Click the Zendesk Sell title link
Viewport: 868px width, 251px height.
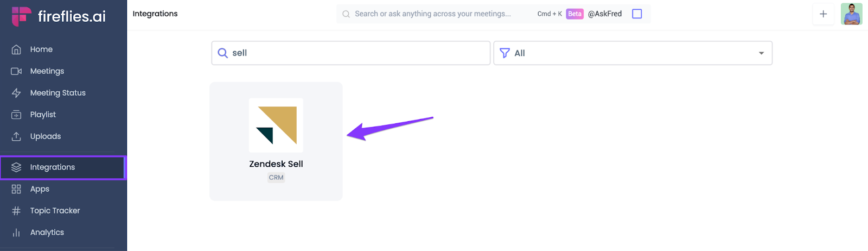tap(276, 164)
